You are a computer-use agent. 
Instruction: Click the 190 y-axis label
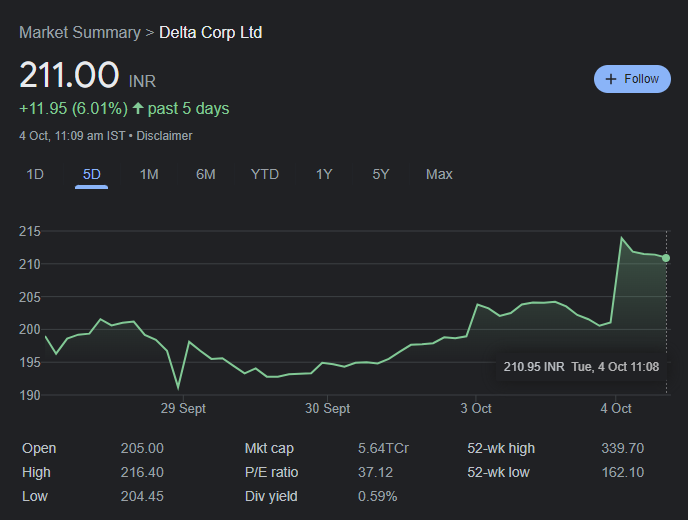tap(29, 395)
